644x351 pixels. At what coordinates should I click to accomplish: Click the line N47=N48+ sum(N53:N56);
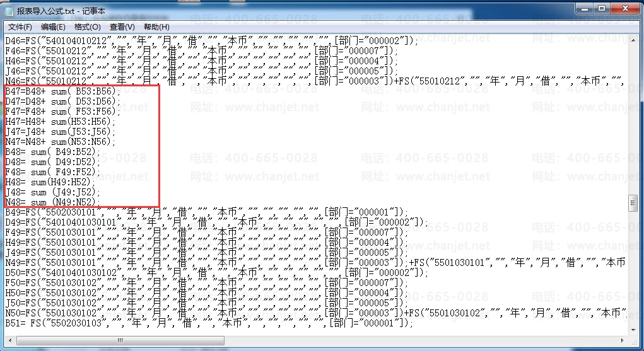(61, 142)
